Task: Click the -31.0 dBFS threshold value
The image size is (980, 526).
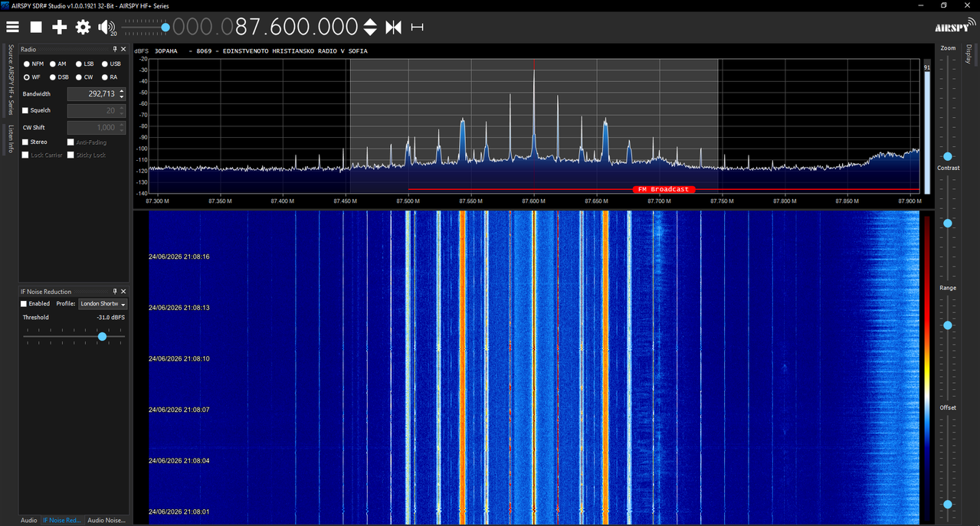Action: pos(111,317)
